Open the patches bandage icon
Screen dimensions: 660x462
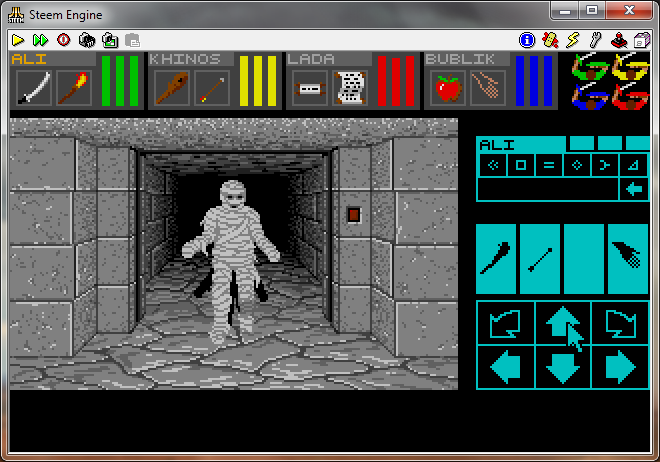point(550,40)
